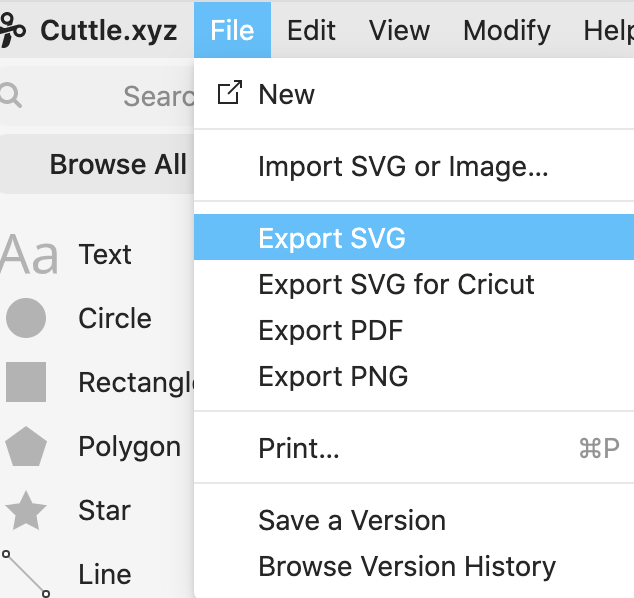
Task: Select the Circle shape icon
Action: point(26,318)
